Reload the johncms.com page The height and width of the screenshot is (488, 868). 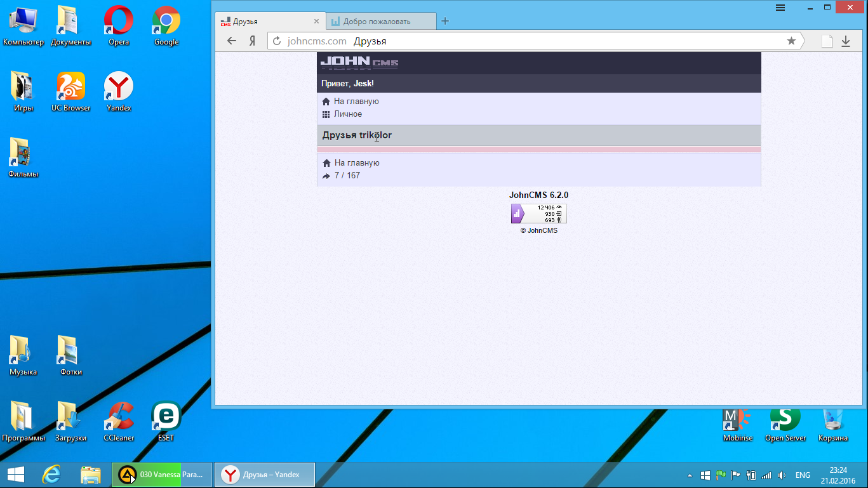click(276, 41)
